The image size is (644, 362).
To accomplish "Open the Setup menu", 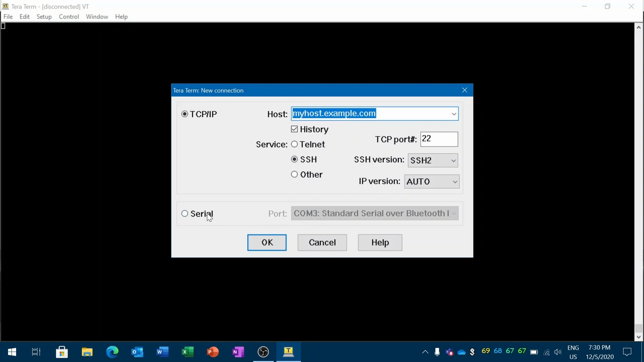I will point(44,17).
